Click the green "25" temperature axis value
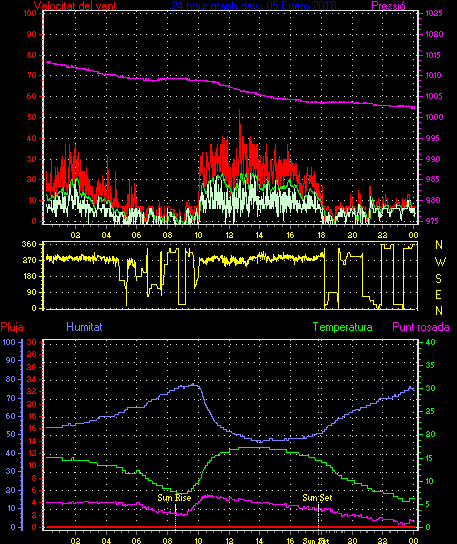Screen dimensions: 457x544 [x=430, y=411]
